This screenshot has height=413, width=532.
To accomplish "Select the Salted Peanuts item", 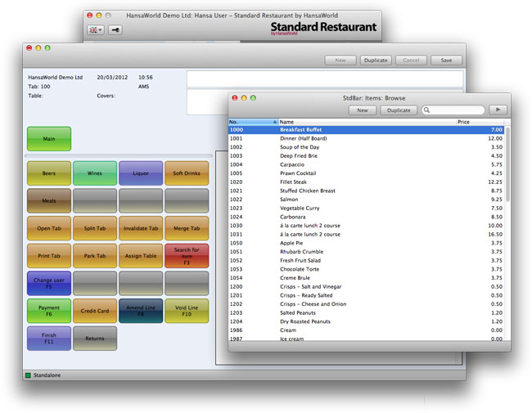I will pyautogui.click(x=367, y=313).
